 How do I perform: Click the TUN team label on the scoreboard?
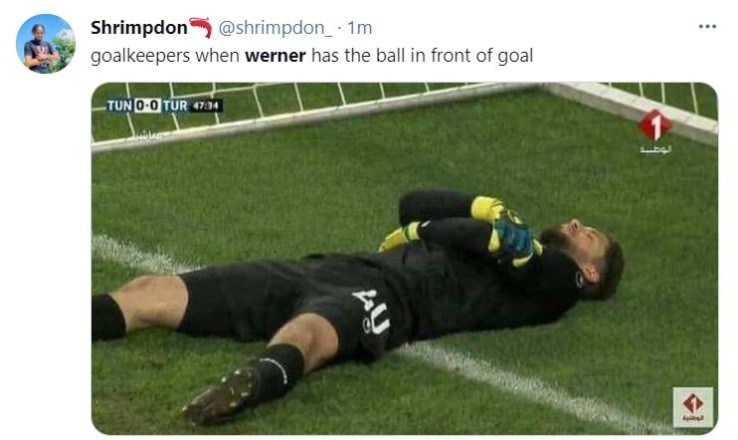pos(120,105)
